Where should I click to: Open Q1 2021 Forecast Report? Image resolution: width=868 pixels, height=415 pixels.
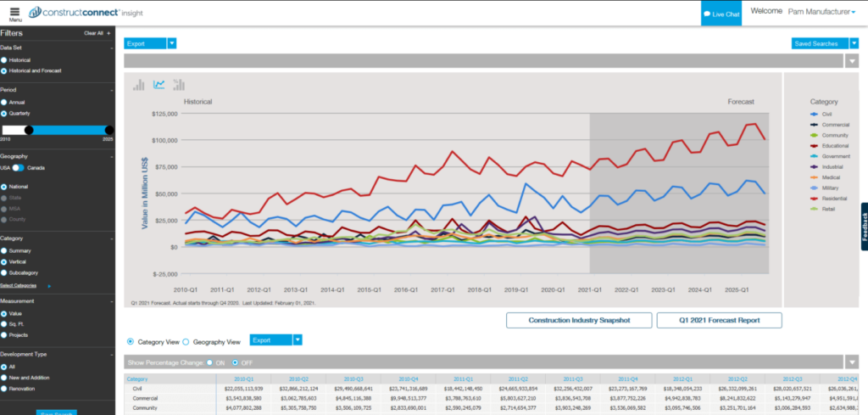pyautogui.click(x=719, y=320)
